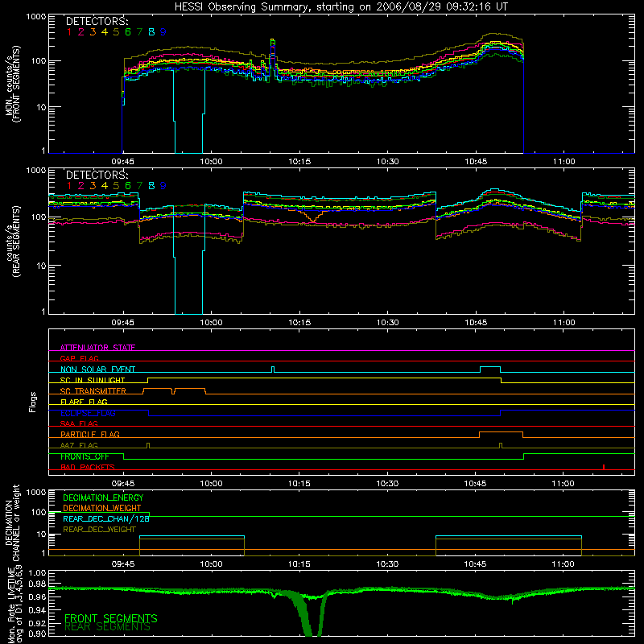Click the 0.92 tick on the livetime axis
The width and height of the screenshot is (644, 644).
pyautogui.click(x=38, y=623)
